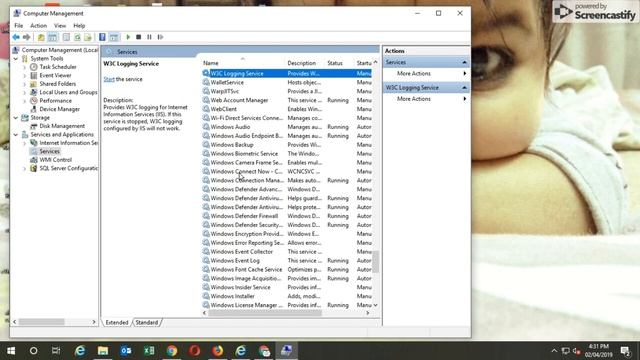The height and width of the screenshot is (360, 640).
Task: Open the Help menu
Action: pyautogui.click(x=79, y=26)
